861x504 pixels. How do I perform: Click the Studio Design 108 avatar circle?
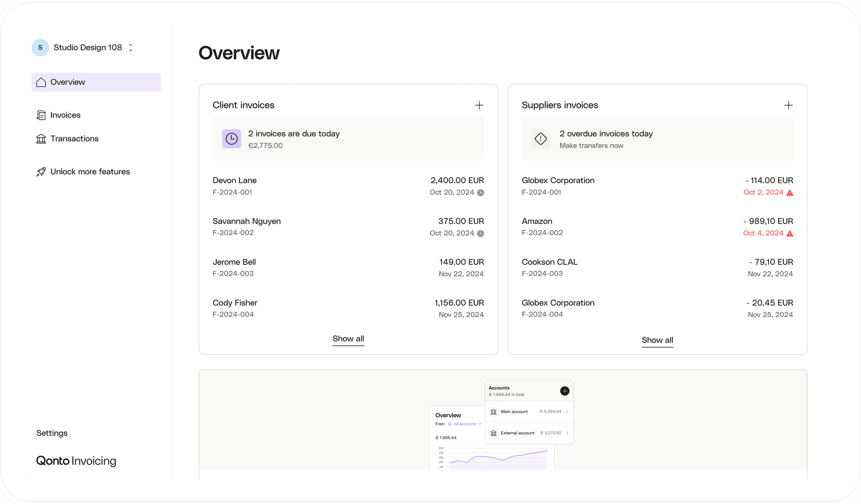pos(40,47)
